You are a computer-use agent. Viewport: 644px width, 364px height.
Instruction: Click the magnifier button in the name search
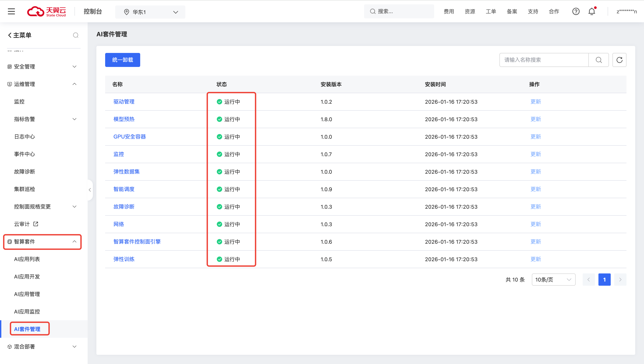pyautogui.click(x=599, y=60)
